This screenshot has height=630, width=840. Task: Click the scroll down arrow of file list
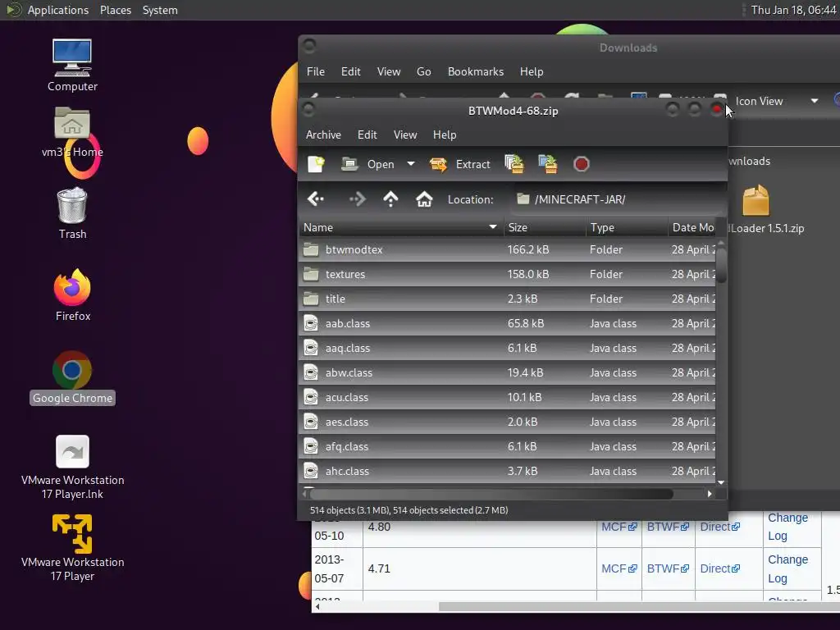[x=721, y=482]
